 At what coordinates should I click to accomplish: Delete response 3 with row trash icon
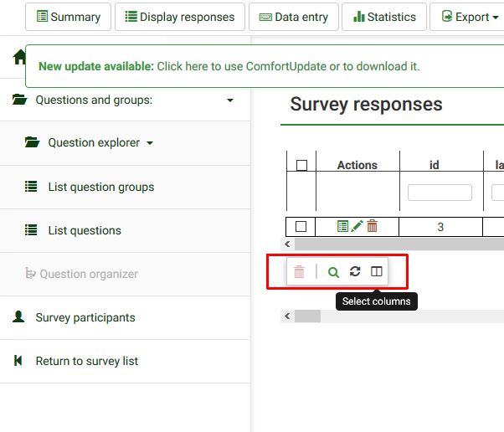373,226
